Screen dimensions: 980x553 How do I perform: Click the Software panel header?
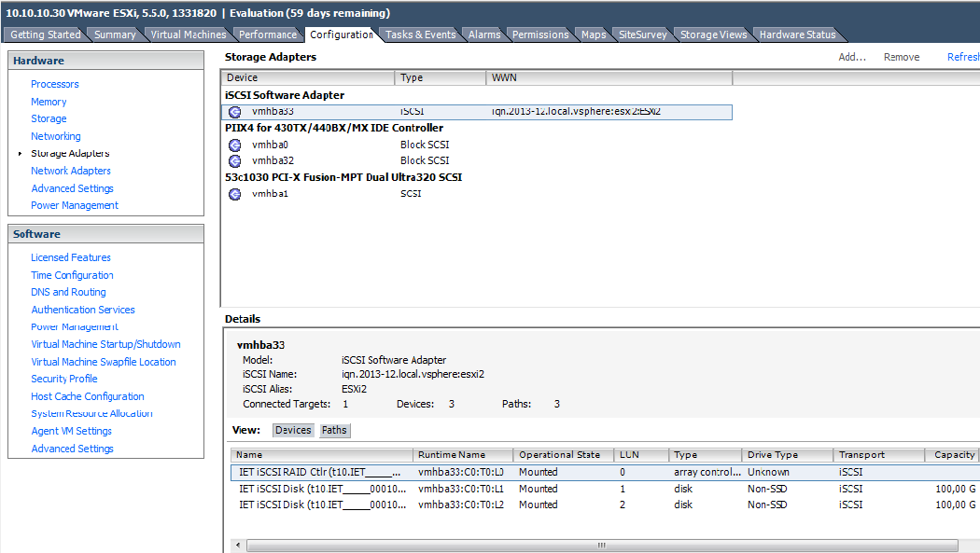(105, 234)
